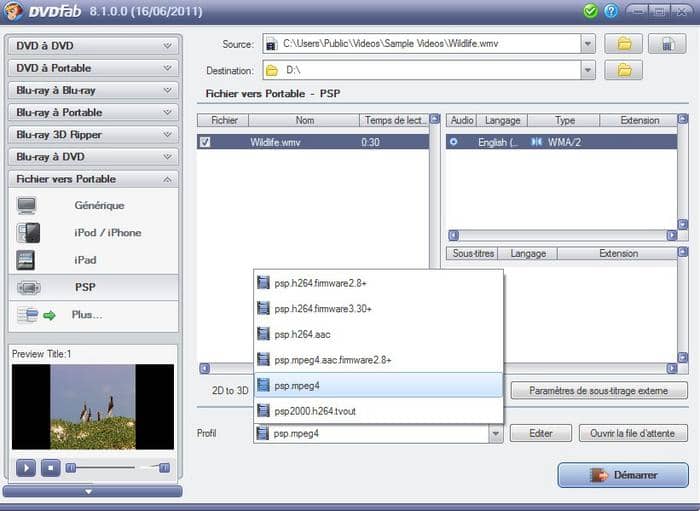Open the Destination path dropdown arrow

pos(588,70)
